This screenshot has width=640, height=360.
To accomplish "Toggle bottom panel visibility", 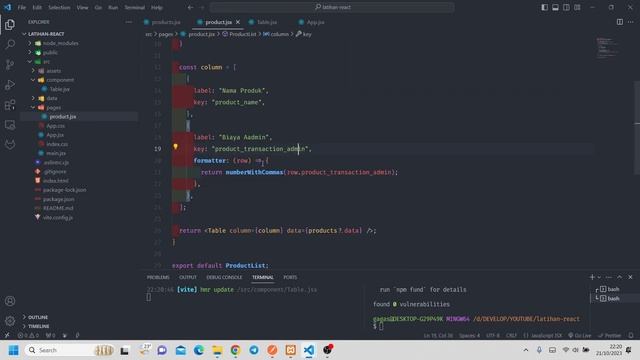I will click(556, 7).
